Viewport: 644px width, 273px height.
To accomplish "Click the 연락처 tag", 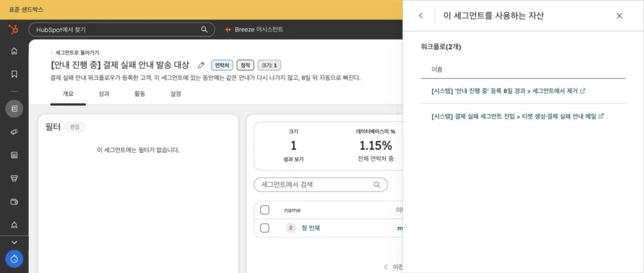I will point(222,65).
